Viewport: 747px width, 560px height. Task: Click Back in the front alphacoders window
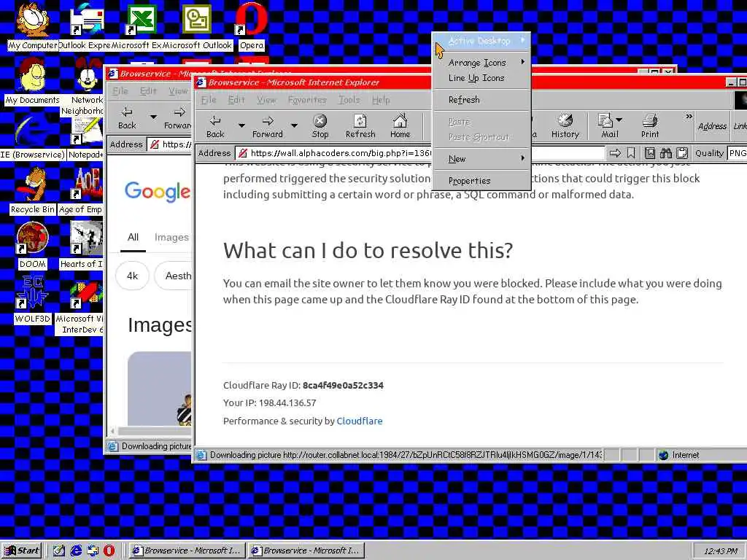click(215, 126)
